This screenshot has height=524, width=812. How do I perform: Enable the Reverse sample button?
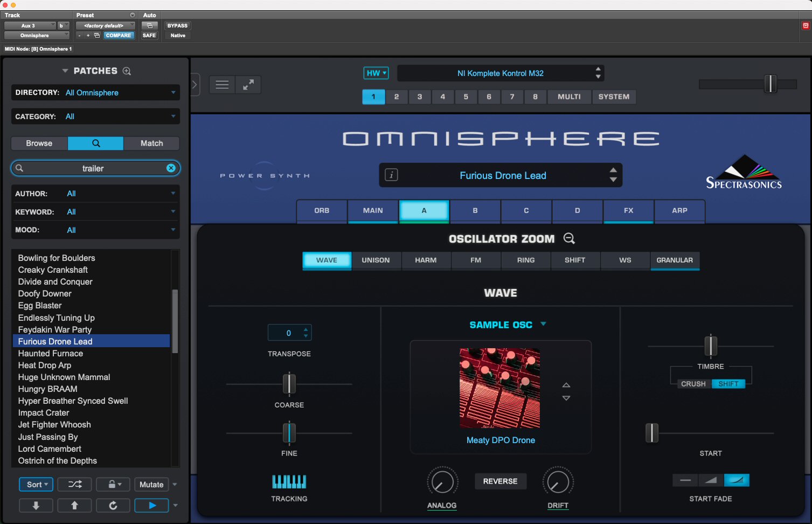[500, 481]
